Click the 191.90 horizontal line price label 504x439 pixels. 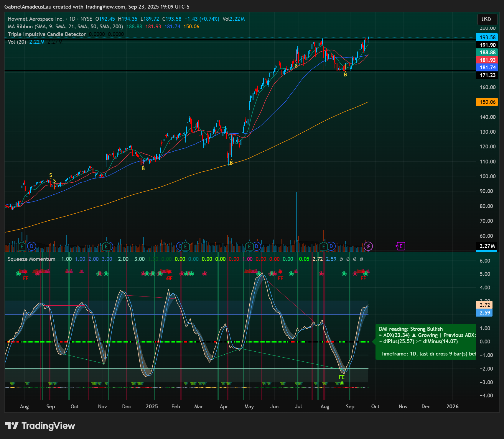coord(487,45)
